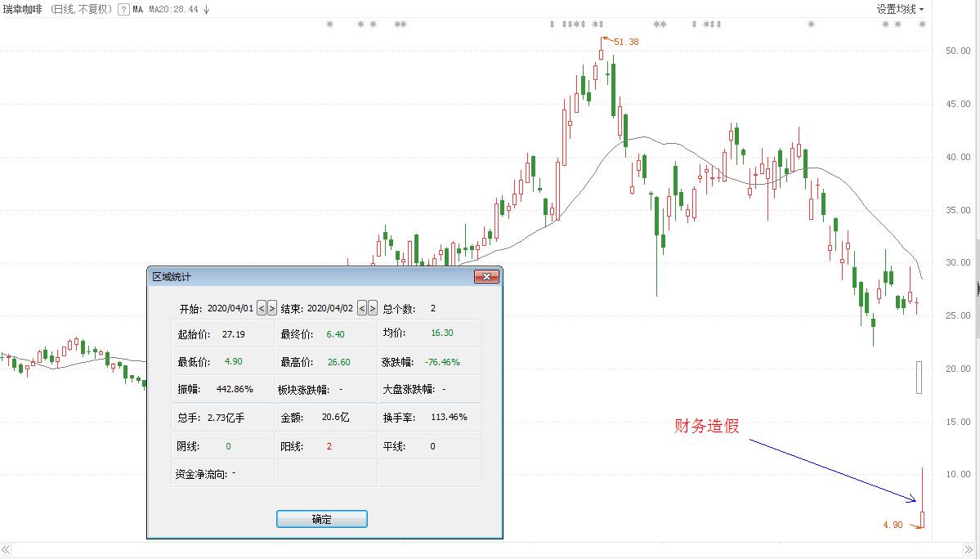This screenshot has height=559, width=980.
Task: Click the rightmost star marker above the chart
Action: (923, 25)
